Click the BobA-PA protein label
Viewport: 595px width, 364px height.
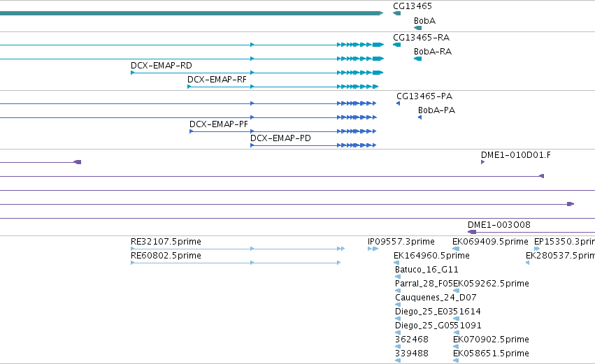(436, 110)
